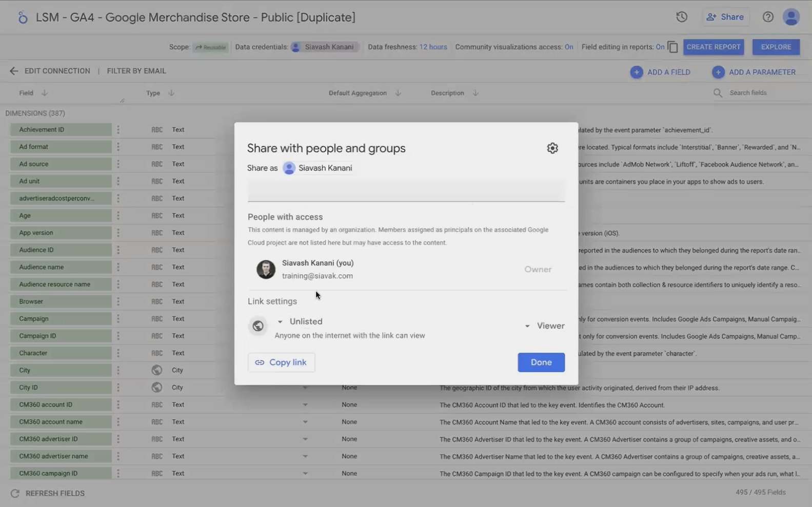The image size is (812, 507).
Task: Click Siavash Kanani owner profile photo
Action: point(266,269)
